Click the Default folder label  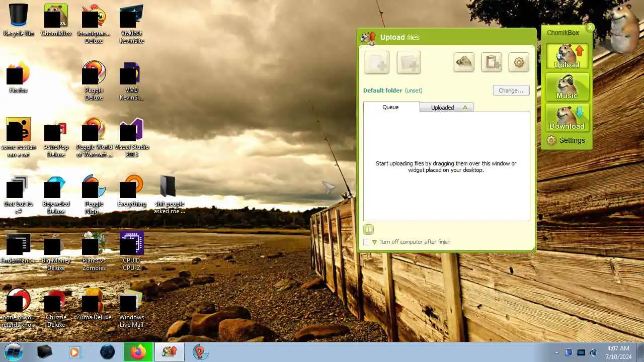pos(382,90)
